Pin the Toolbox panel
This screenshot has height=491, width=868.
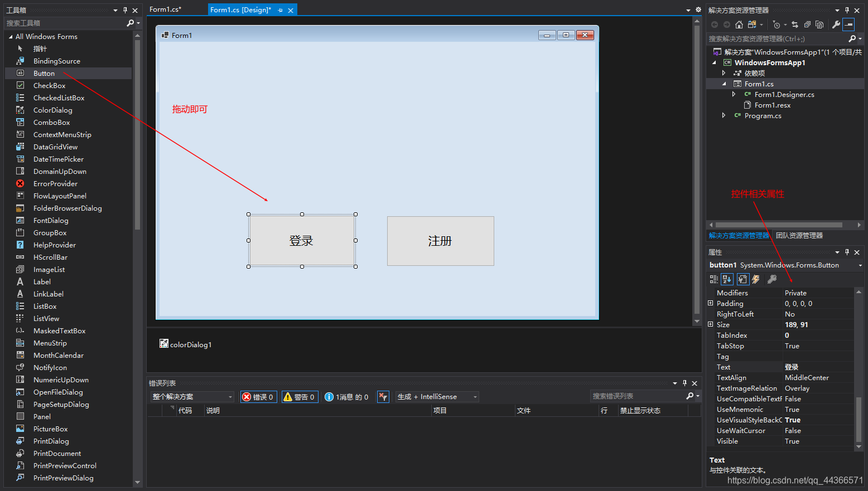pyautogui.click(x=125, y=10)
